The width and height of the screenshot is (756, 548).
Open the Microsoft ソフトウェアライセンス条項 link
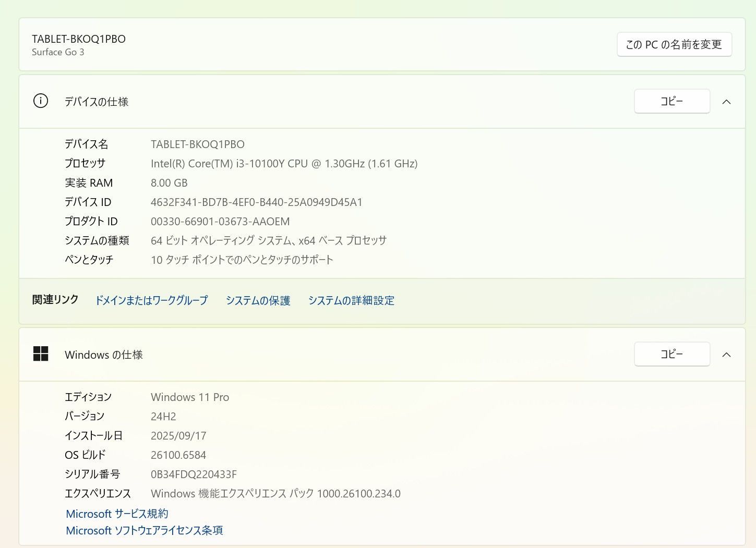pos(145,530)
